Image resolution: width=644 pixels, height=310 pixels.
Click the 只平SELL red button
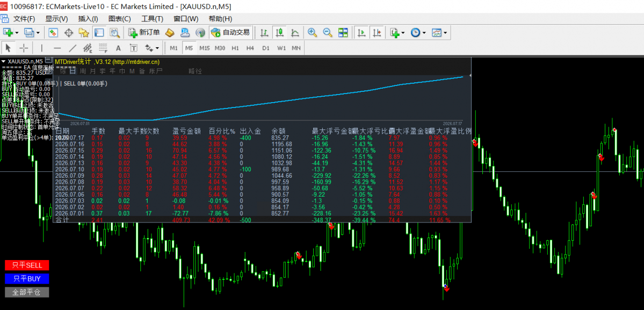point(27,265)
